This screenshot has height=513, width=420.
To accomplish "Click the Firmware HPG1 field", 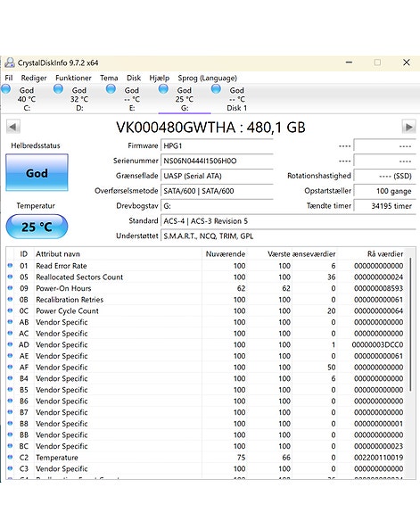I will (217, 146).
